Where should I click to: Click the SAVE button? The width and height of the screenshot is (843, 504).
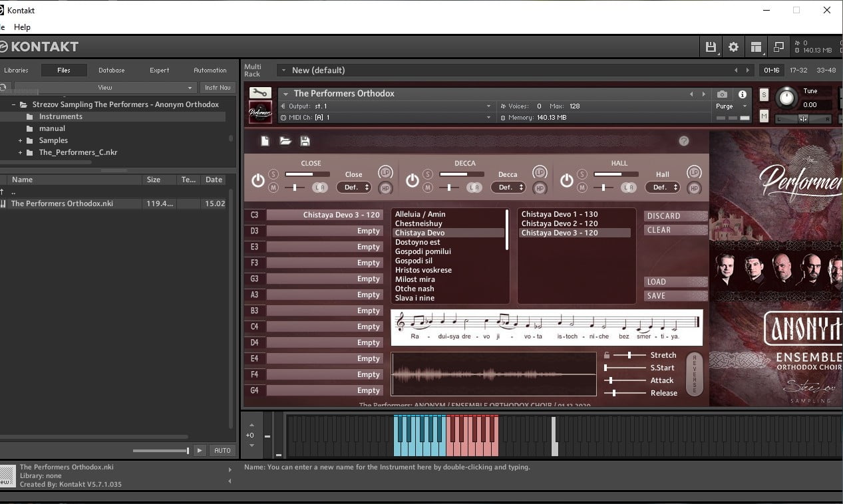[675, 296]
